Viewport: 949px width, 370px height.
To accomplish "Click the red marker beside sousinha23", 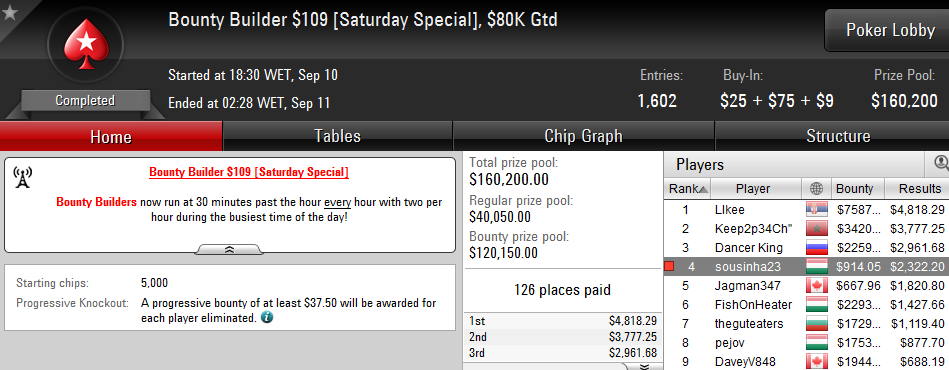I will pyautogui.click(x=669, y=266).
